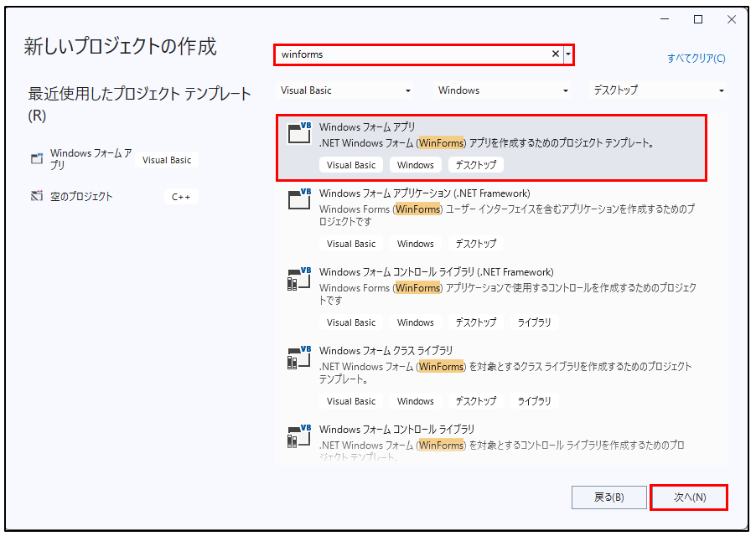Image resolution: width=756 pixels, height=536 pixels.
Task: Click the Windows フォーム アプリケーション (.NET Framework) icon
Action: [299, 198]
